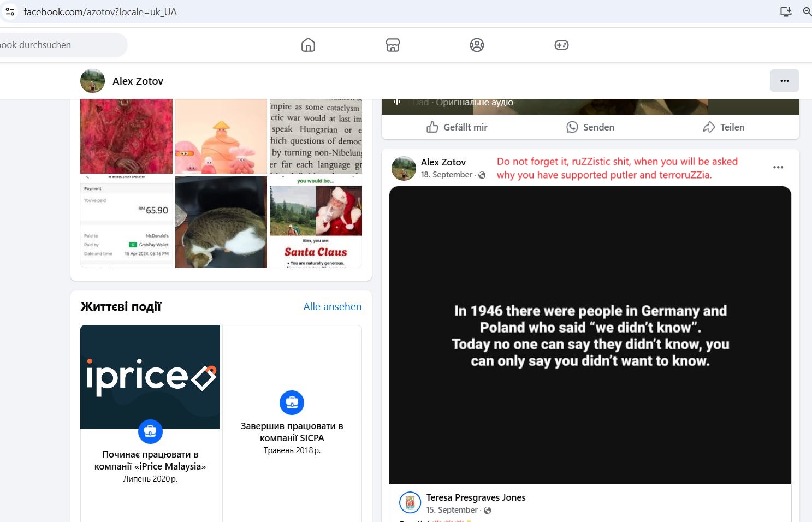Click the thumbs-up Gefällt mir button
The height and width of the screenshot is (522, 812).
[x=457, y=127]
